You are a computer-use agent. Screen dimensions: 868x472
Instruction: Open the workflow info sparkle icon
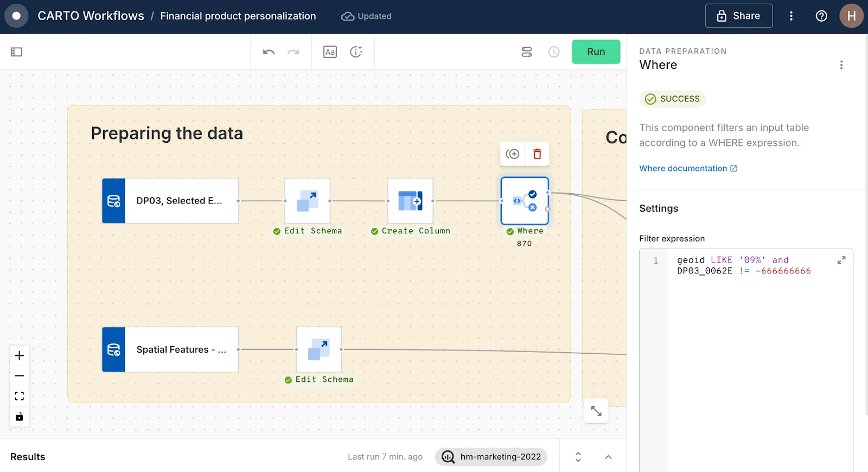pos(356,52)
